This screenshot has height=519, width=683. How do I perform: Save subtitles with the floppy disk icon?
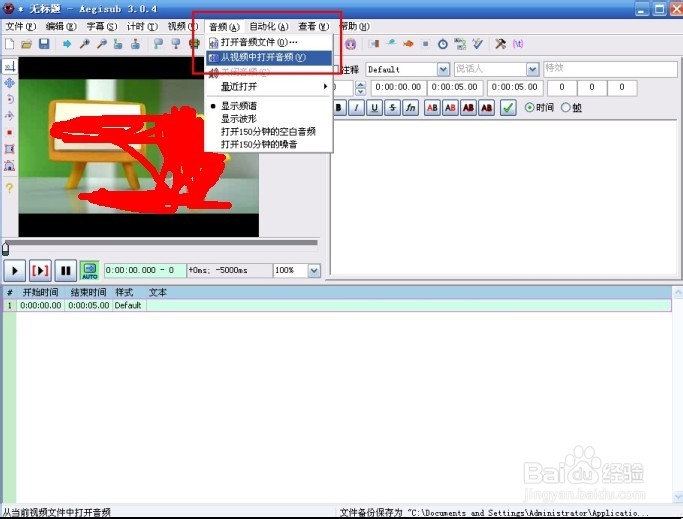44,44
